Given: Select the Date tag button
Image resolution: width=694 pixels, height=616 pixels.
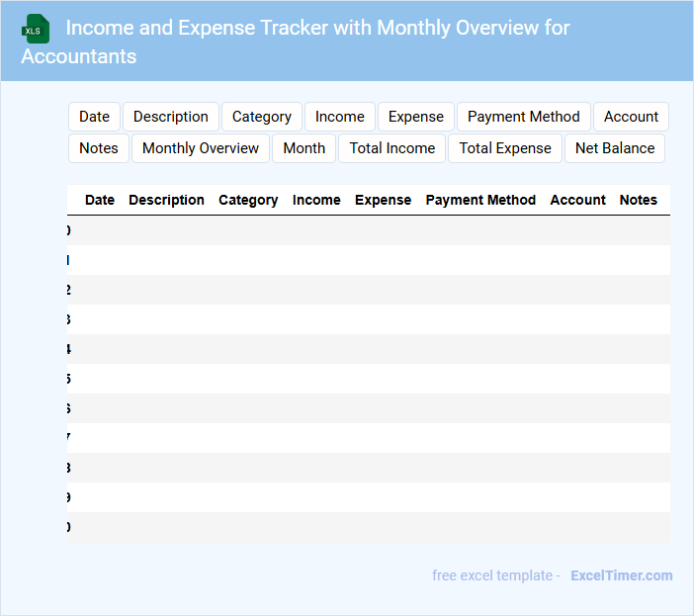Looking at the screenshot, I should pyautogui.click(x=94, y=117).
